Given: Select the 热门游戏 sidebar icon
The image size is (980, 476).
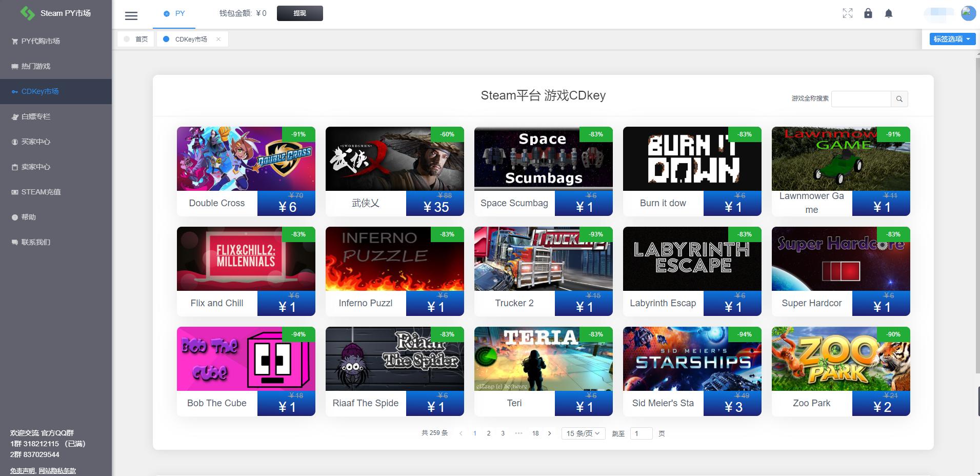Looking at the screenshot, I should click(x=14, y=66).
